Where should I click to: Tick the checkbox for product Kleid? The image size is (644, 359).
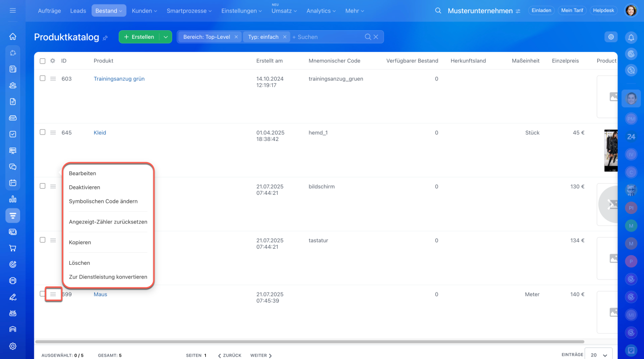43,132
